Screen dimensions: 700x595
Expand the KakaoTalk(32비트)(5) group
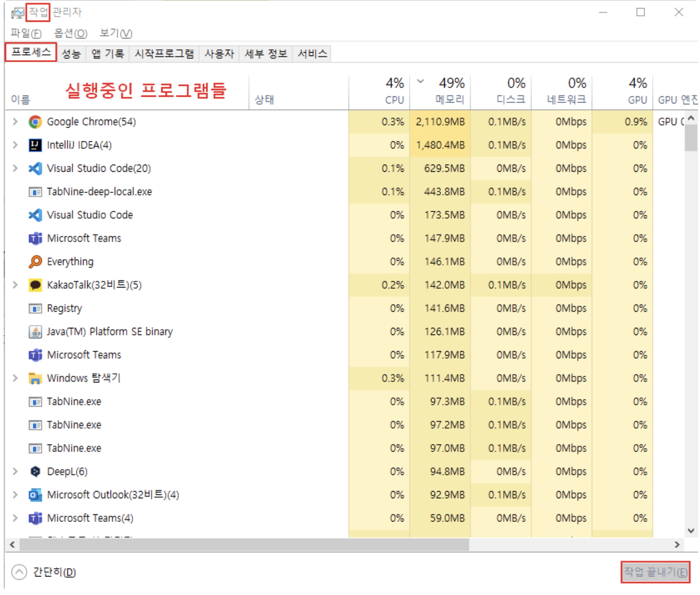click(x=15, y=285)
